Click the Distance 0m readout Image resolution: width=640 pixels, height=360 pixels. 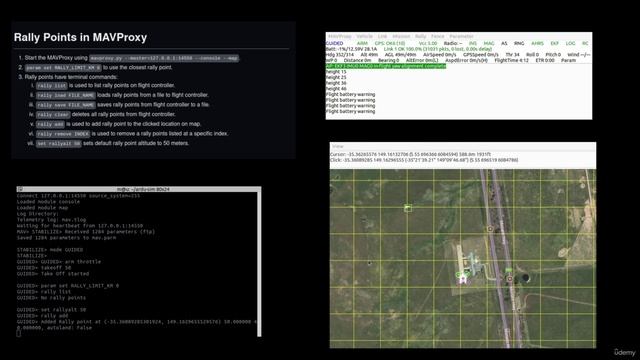[358, 60]
